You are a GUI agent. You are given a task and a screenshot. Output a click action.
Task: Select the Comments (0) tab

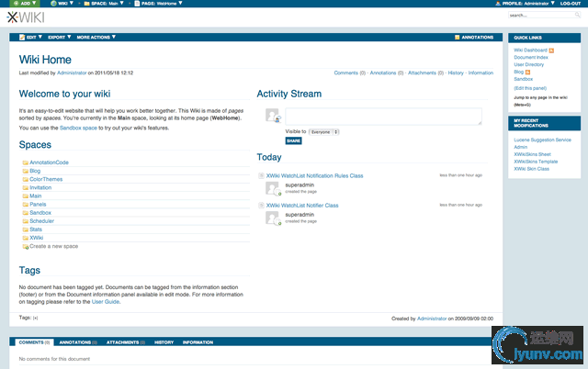(x=35, y=342)
